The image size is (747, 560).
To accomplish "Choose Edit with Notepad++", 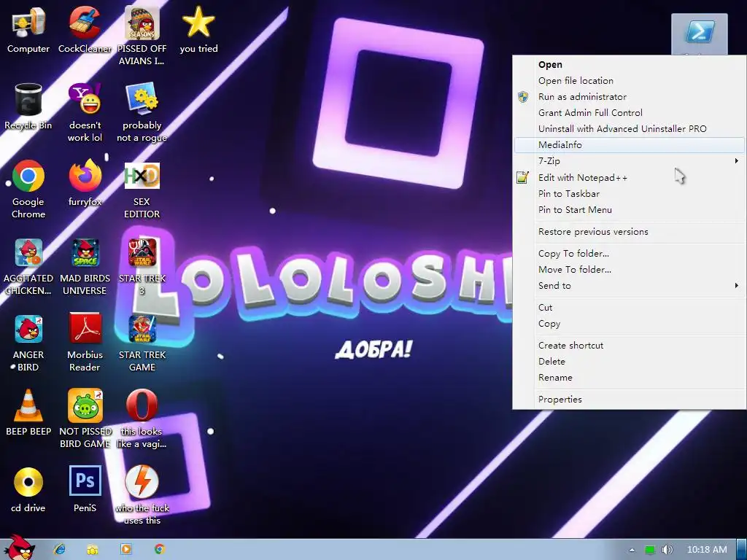I will 630,178.
